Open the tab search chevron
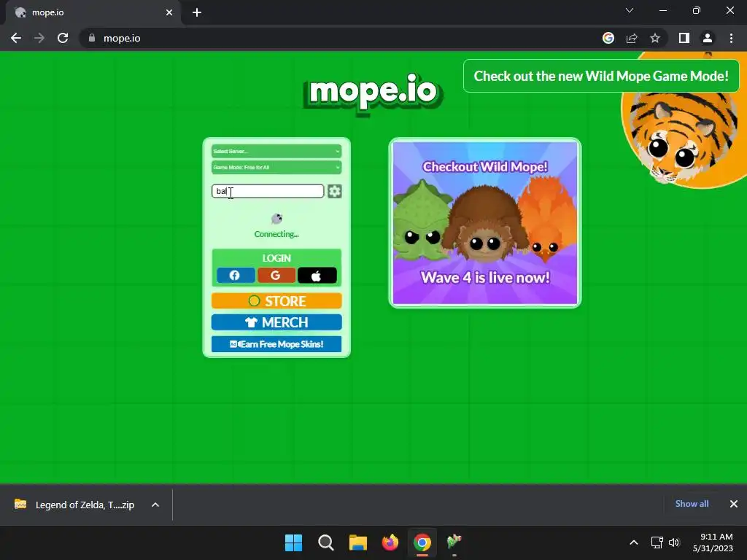Image resolution: width=747 pixels, height=560 pixels. click(630, 10)
